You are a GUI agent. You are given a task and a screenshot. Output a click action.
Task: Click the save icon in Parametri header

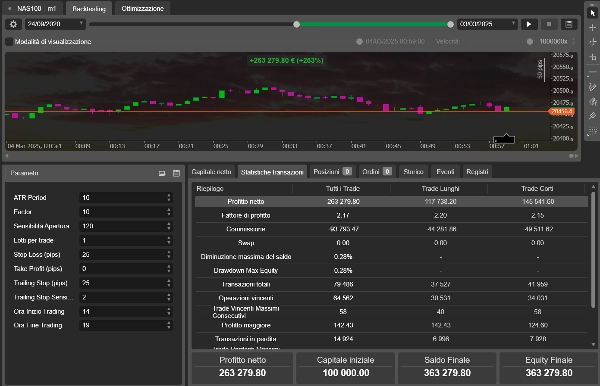click(176, 173)
